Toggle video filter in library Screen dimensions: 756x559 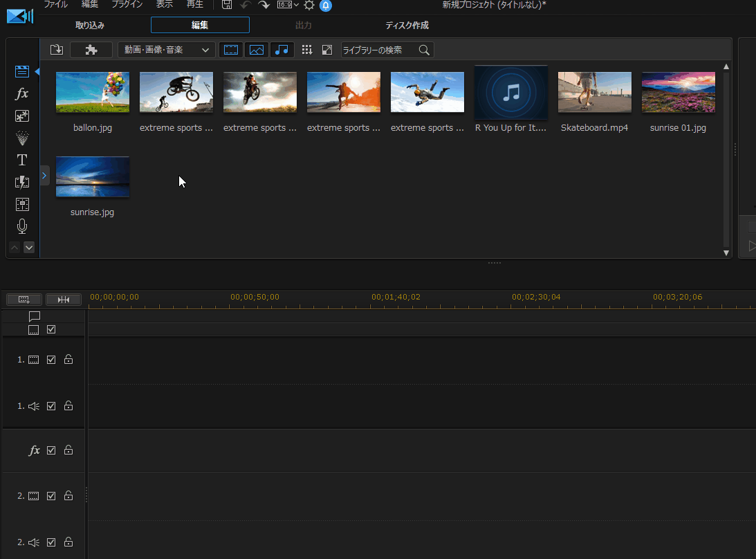coord(231,50)
